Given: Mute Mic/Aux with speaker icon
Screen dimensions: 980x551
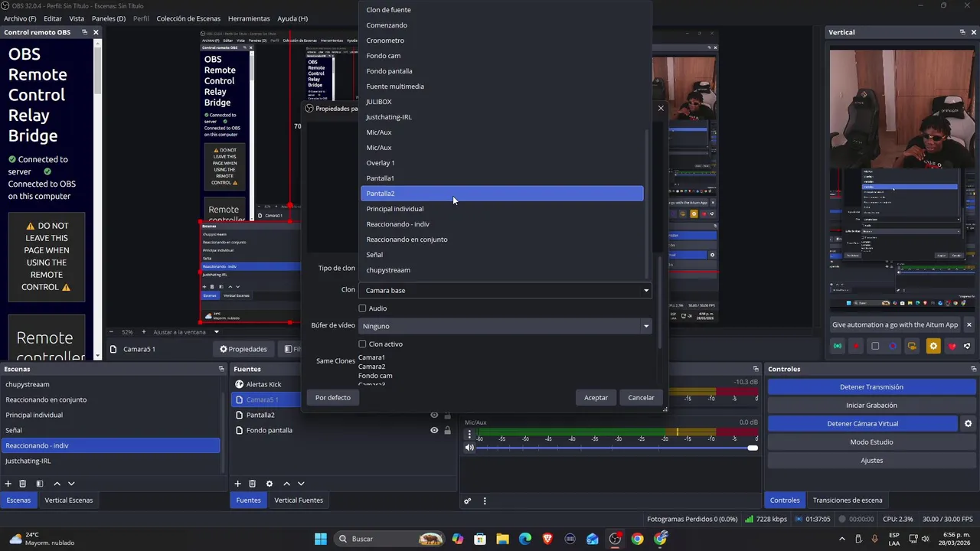Looking at the screenshot, I should [x=469, y=448].
